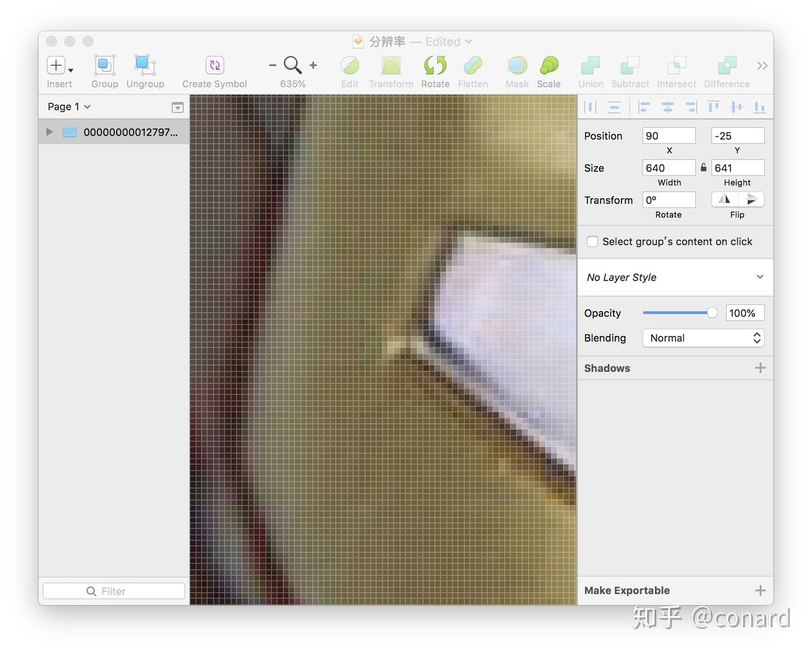Click the Mask tool icon
This screenshot has width=812, height=651.
click(517, 65)
